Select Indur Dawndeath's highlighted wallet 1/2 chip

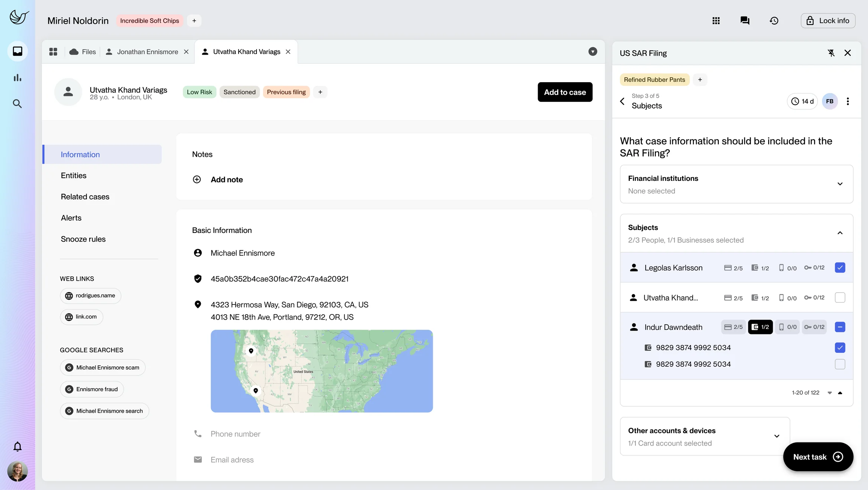760,327
